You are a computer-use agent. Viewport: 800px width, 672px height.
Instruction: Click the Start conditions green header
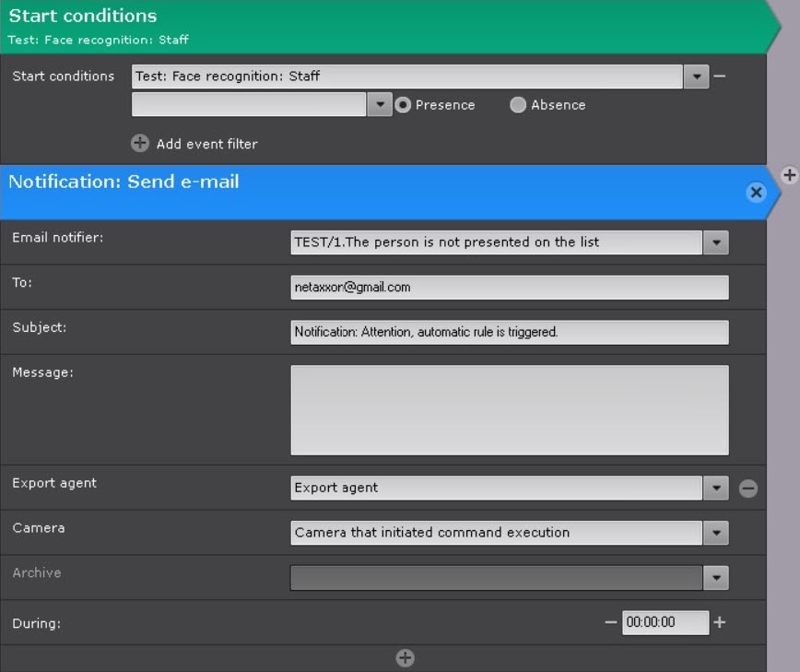pyautogui.click(x=369, y=26)
